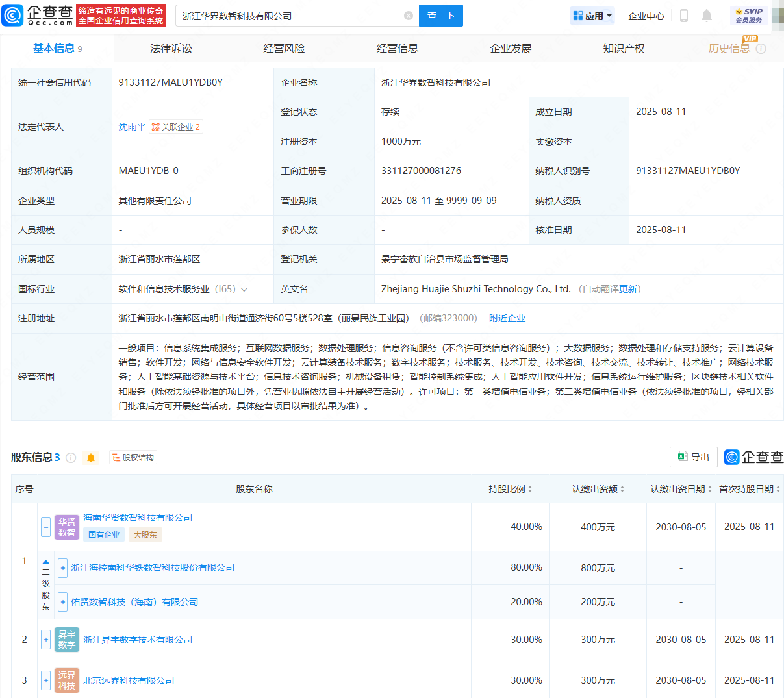Click the 查一下 search button
This screenshot has width=784, height=698.
click(x=441, y=16)
